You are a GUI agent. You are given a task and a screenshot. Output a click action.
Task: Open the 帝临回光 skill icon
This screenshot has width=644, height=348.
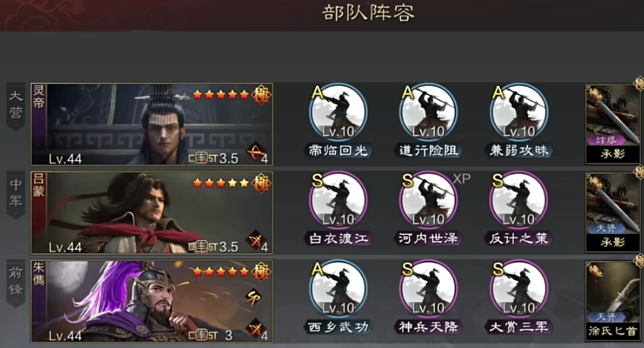338,112
